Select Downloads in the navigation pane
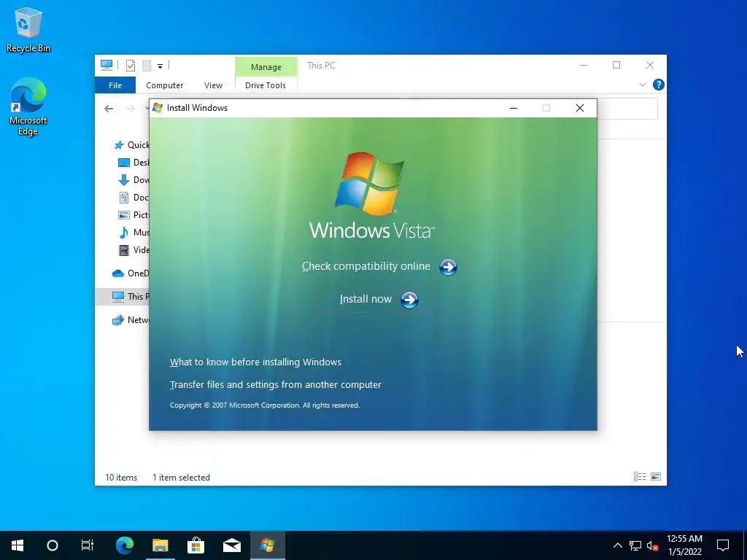 [x=134, y=180]
